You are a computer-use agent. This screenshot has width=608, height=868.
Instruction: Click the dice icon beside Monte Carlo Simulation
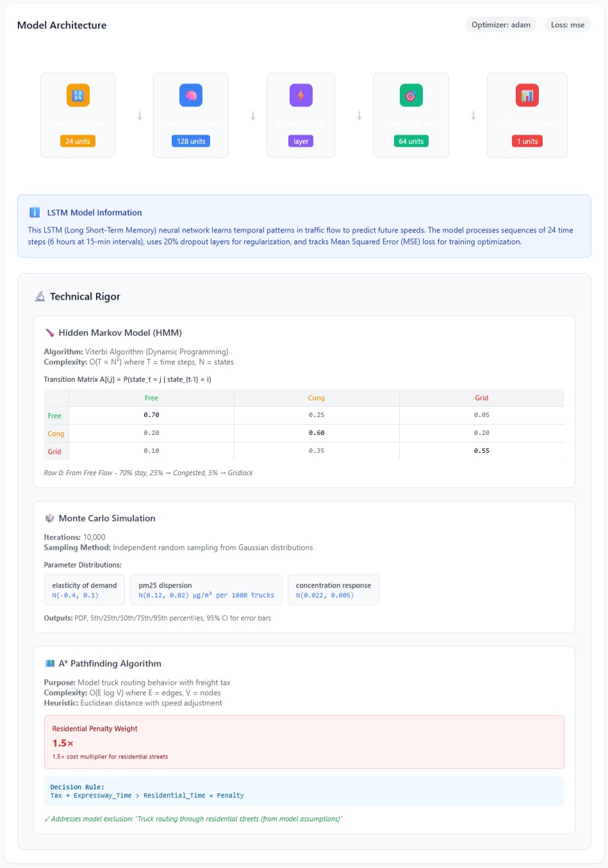click(x=49, y=518)
